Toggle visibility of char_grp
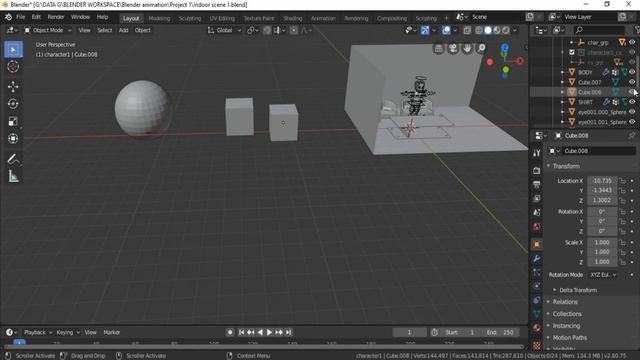The height and width of the screenshot is (360, 640). tap(632, 42)
